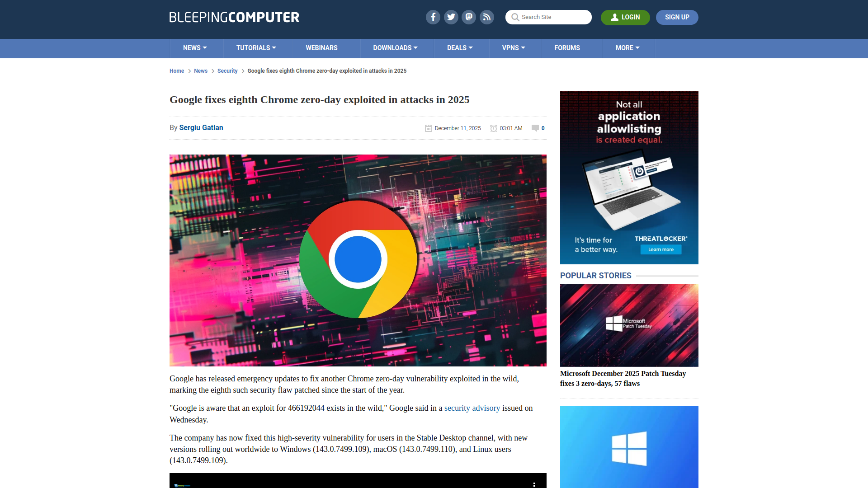Click Learn more on ThreatLocker ad
This screenshot has height=488, width=868.
click(x=660, y=249)
